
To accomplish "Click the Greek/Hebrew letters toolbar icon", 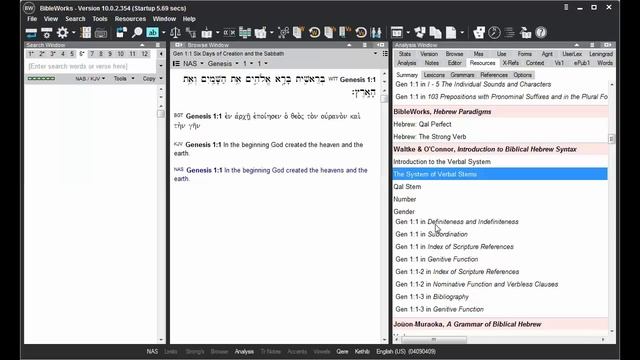I will click(229, 32).
